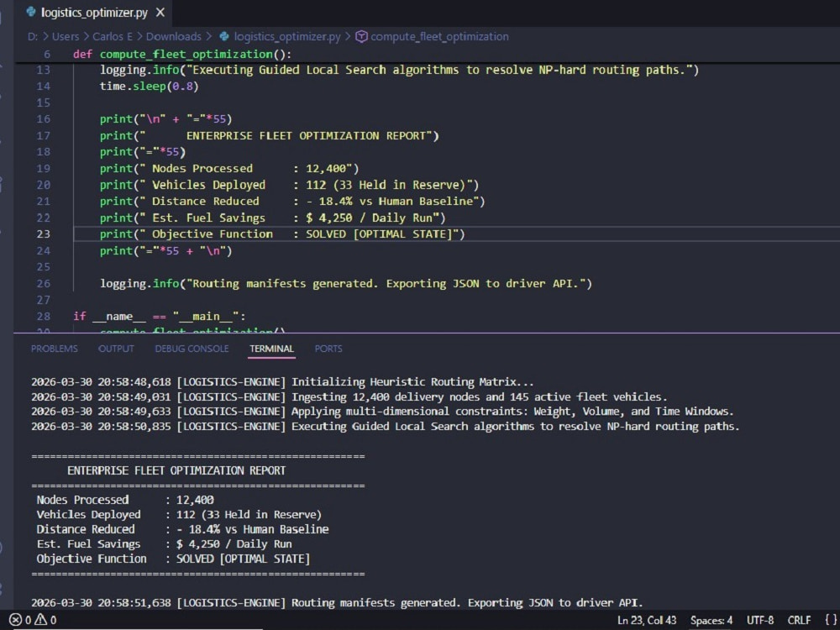Click Ln 23, Col 43 in status bar
The height and width of the screenshot is (630, 840).
click(x=647, y=621)
